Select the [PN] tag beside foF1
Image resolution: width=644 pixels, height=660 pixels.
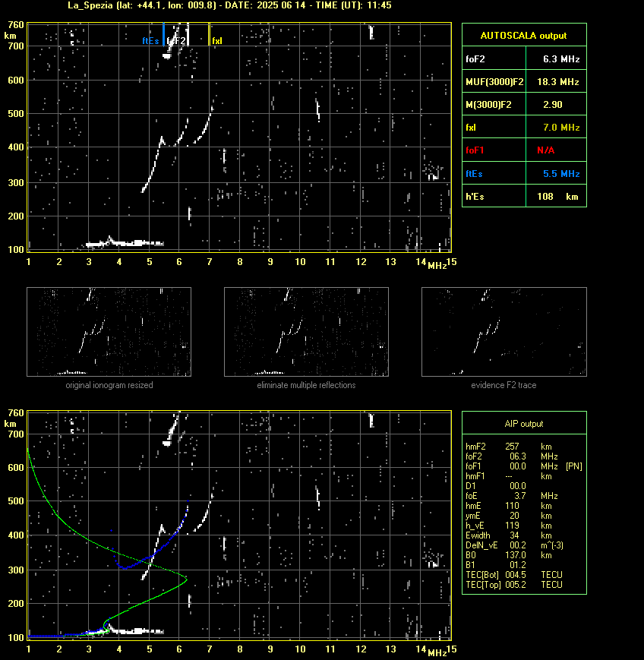coord(574,466)
